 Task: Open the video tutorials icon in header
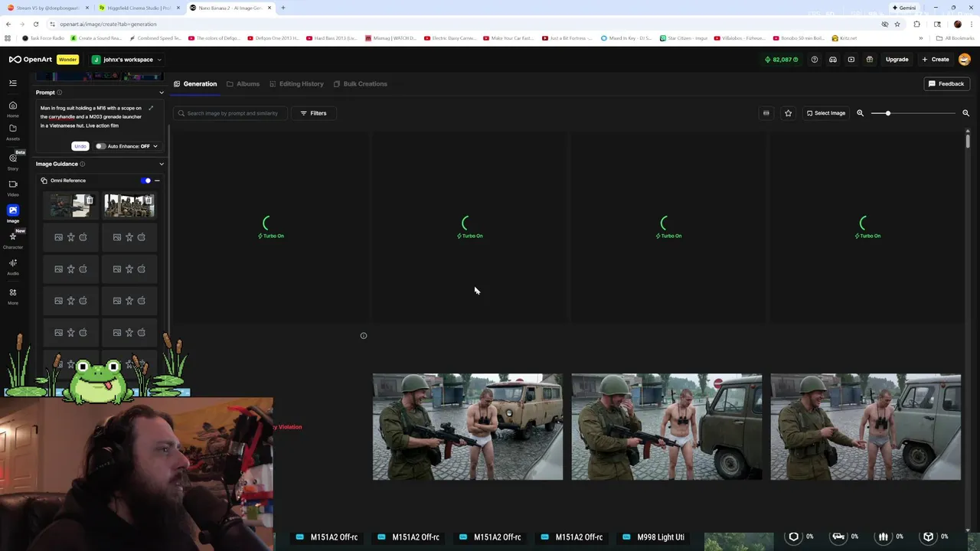click(x=851, y=59)
